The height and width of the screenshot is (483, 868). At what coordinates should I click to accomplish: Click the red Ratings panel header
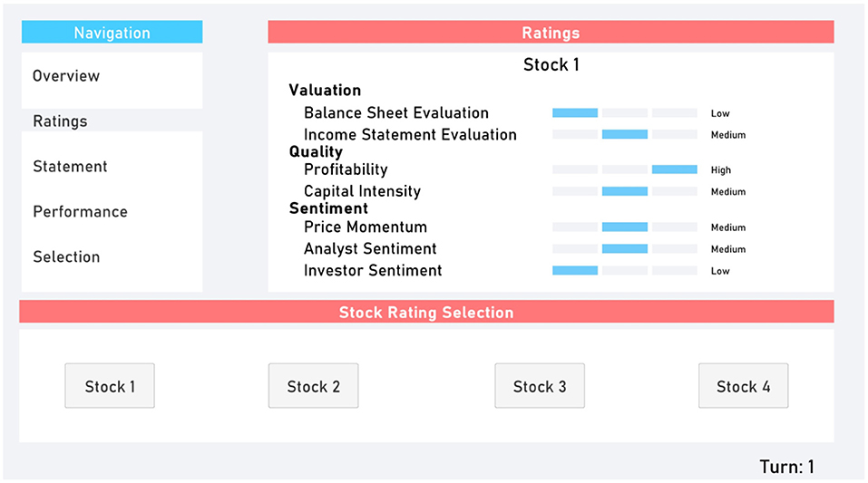click(551, 32)
